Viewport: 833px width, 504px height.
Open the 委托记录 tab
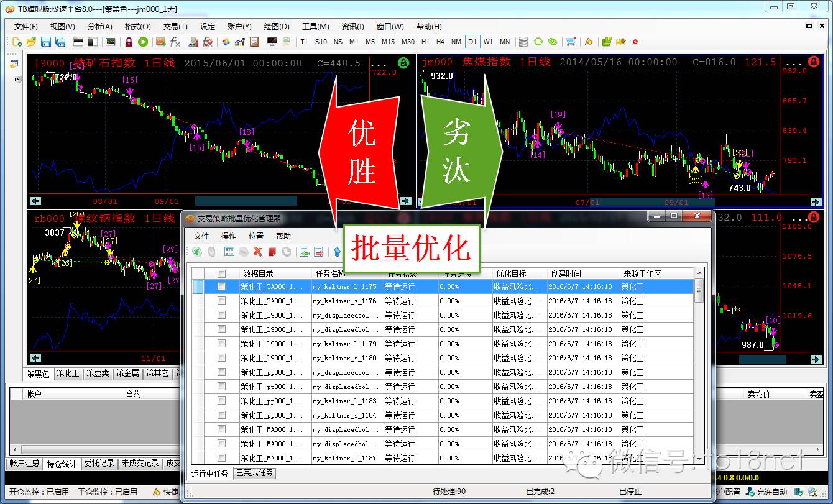pyautogui.click(x=99, y=464)
